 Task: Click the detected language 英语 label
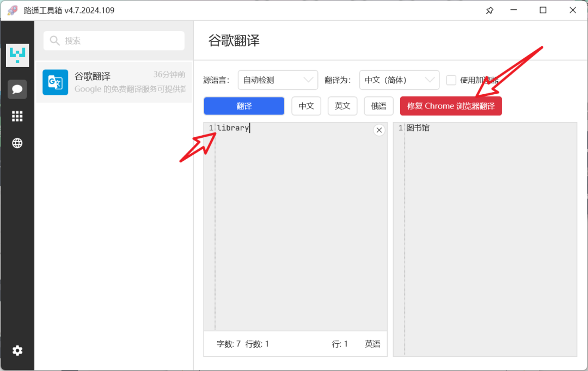click(x=373, y=344)
